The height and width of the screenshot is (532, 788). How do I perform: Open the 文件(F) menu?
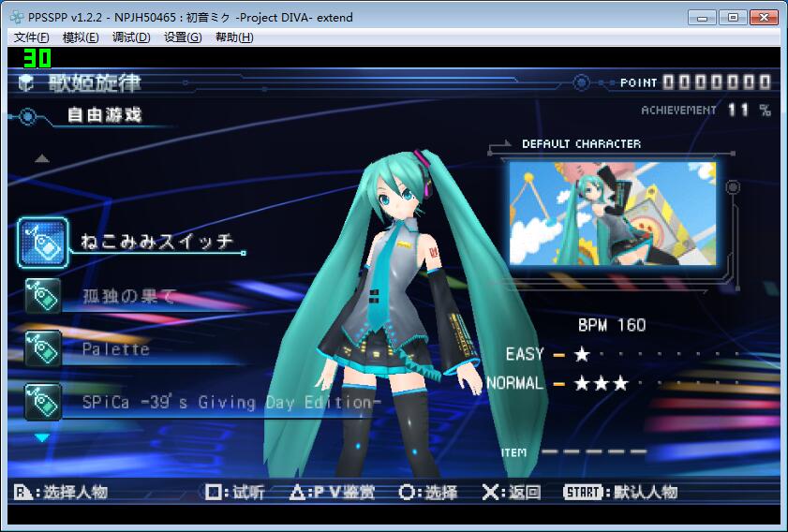coord(32,37)
